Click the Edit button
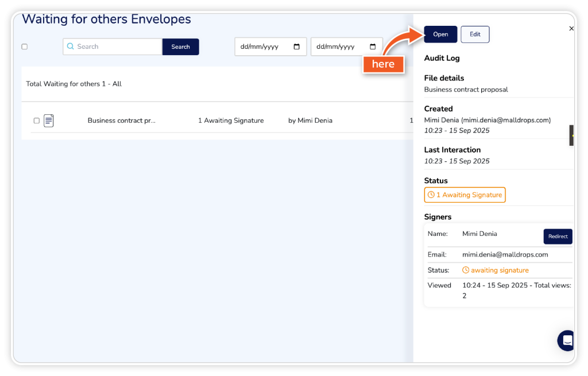Screen dimensions: 588x376 pos(475,34)
